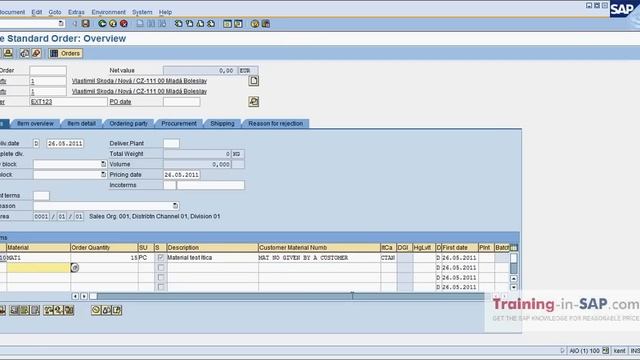Click the second Vlastimil Skoda address link

[x=139, y=91]
